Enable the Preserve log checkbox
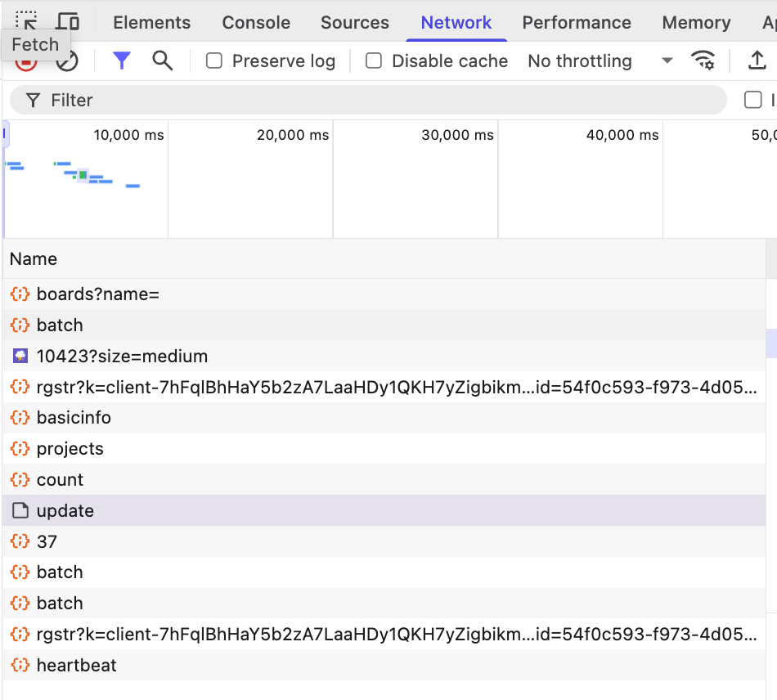Image resolution: width=777 pixels, height=700 pixels. point(214,61)
